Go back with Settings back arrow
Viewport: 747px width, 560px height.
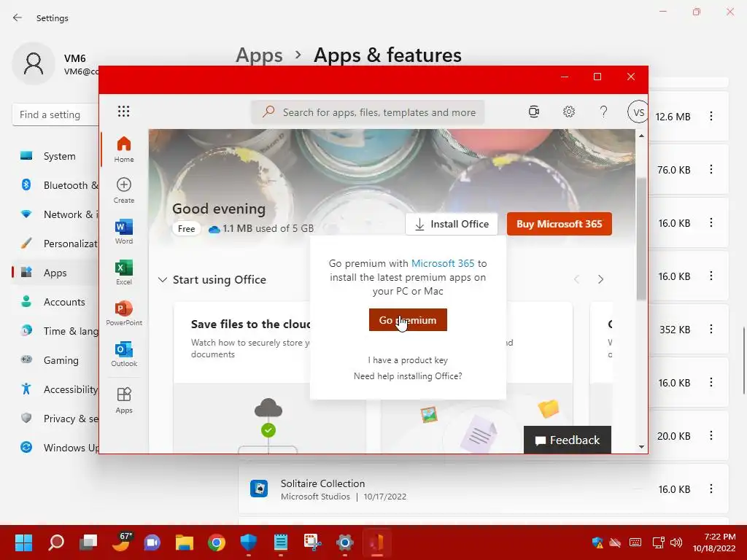(x=18, y=17)
